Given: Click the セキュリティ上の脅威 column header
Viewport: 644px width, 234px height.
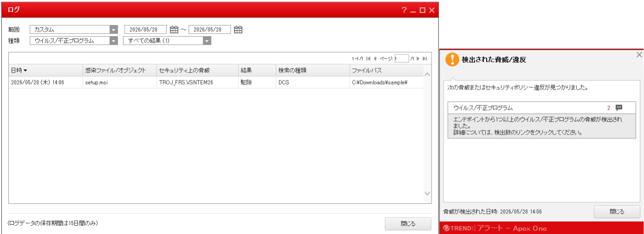Looking at the screenshot, I should (197, 71).
